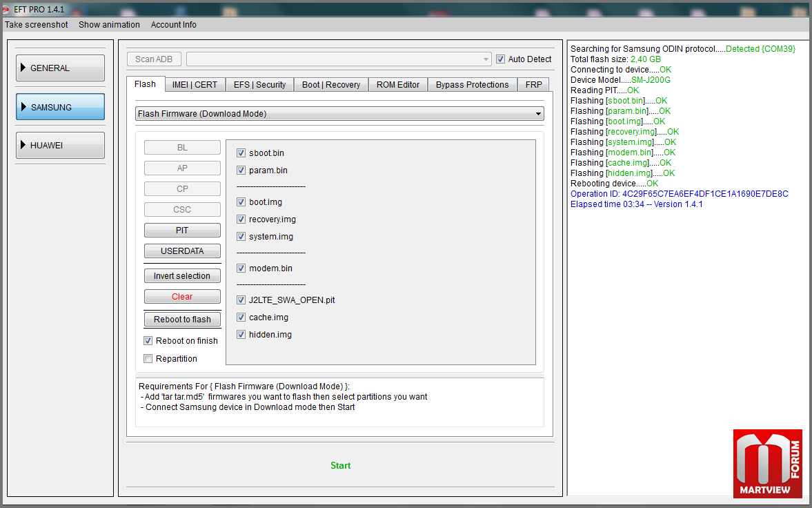Click the CSC file button
This screenshot has width=812, height=508.
[182, 209]
